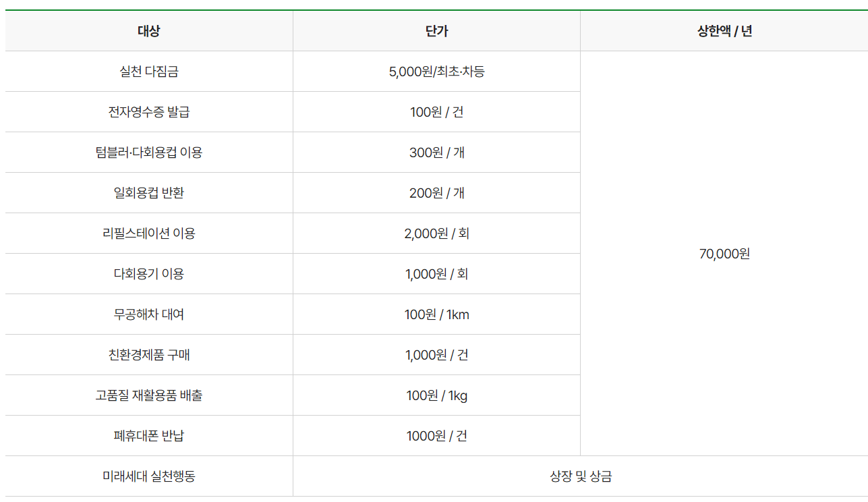Click the 100원 / 1km price cell
Screen dimensions: 868x502
click(x=436, y=314)
